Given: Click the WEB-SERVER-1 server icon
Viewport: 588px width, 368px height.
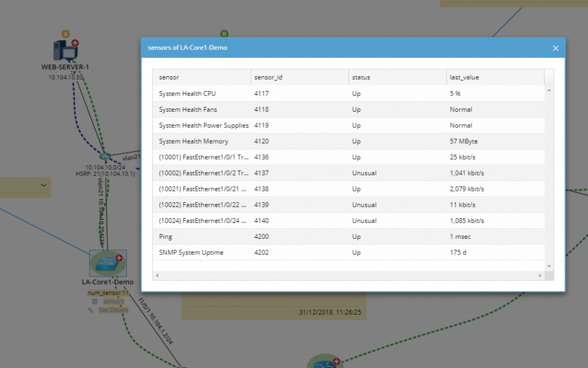Looking at the screenshot, I should click(x=65, y=51).
